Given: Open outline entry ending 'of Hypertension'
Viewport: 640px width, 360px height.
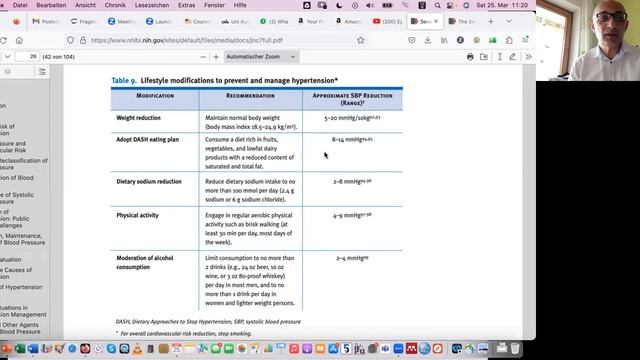Looking at the screenshot, I should pyautogui.click(x=21, y=287).
